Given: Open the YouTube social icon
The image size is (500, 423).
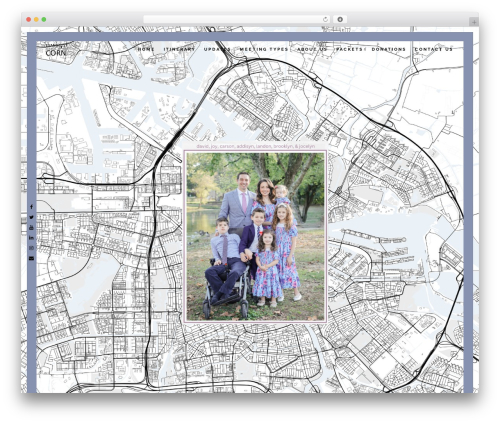Looking at the screenshot, I should click(31, 228).
